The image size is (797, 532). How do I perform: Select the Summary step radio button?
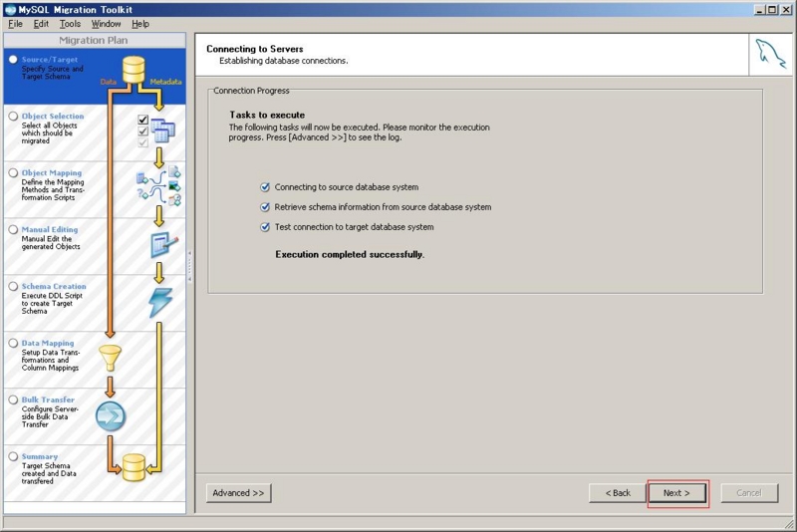(13, 457)
